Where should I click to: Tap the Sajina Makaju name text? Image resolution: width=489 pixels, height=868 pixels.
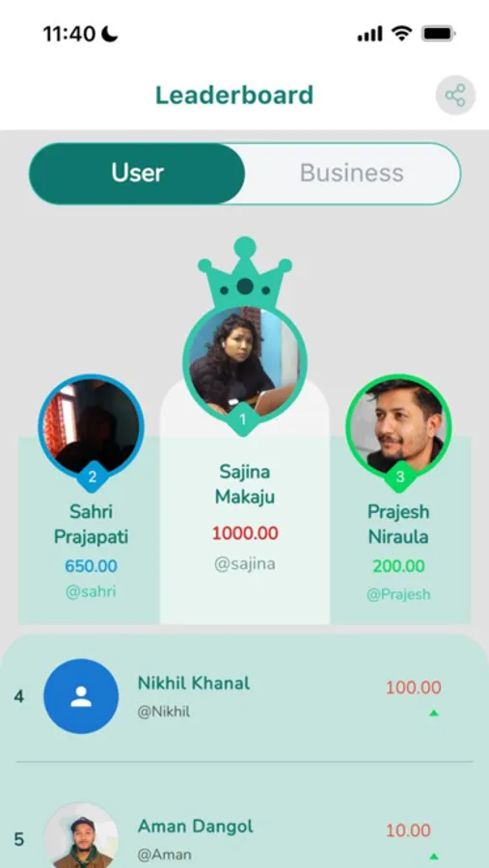click(245, 484)
